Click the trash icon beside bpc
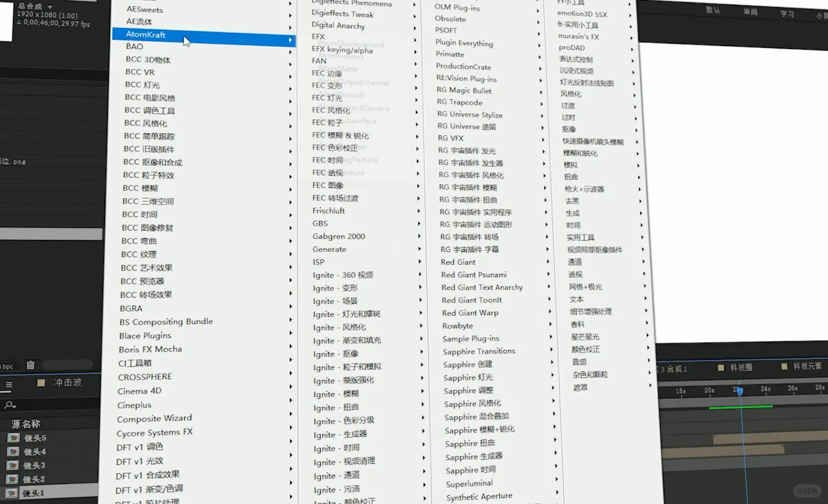 (x=30, y=365)
